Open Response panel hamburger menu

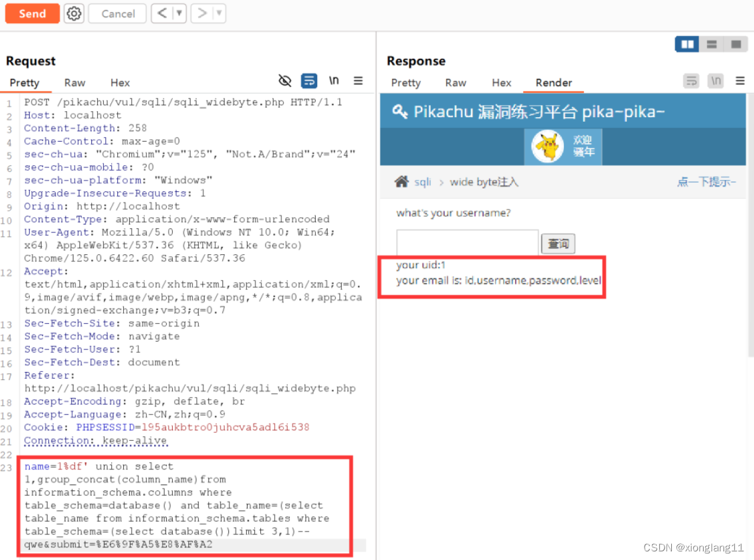(x=740, y=81)
